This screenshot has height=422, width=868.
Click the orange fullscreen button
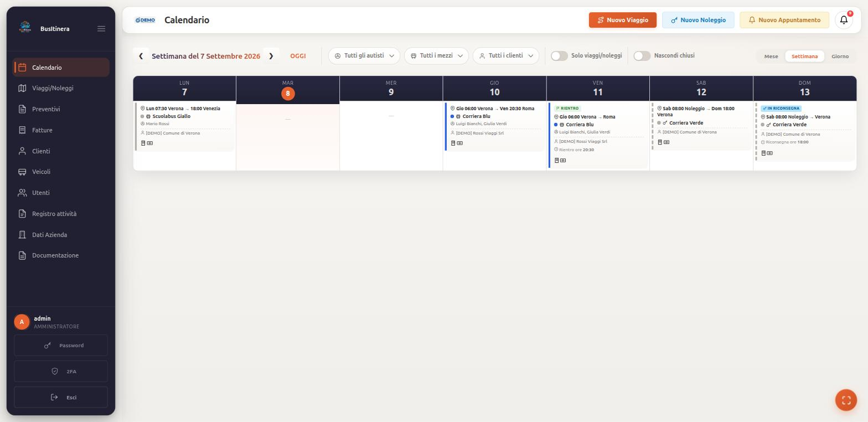click(846, 400)
